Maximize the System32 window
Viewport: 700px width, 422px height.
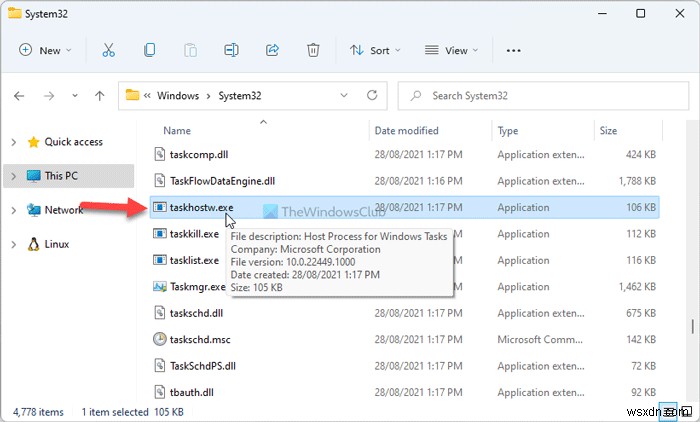[640, 13]
